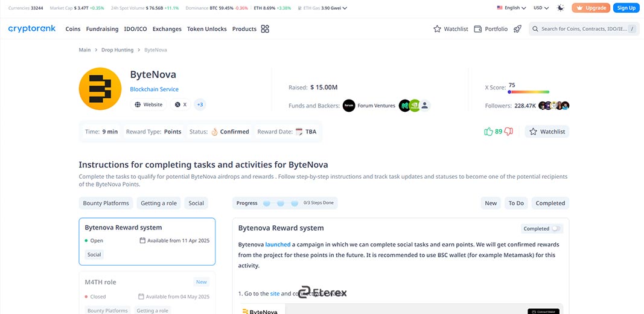The height and width of the screenshot is (314, 644).
Task: Click the thumbs up like icon
Action: coord(488,132)
